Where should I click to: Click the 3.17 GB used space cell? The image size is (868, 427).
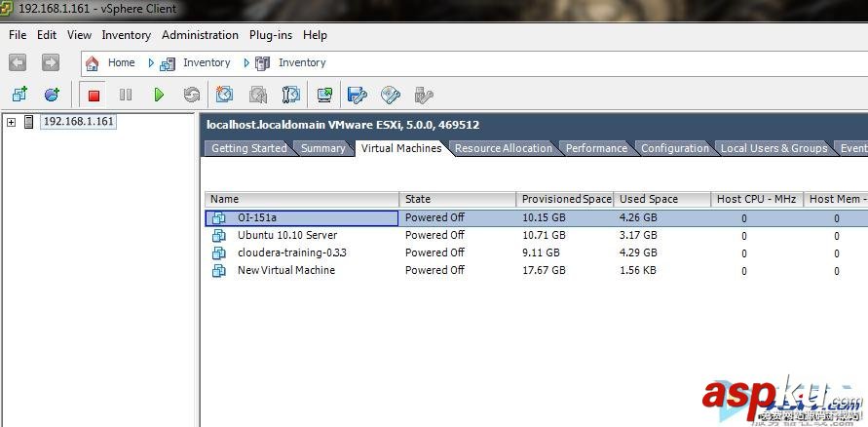(638, 235)
